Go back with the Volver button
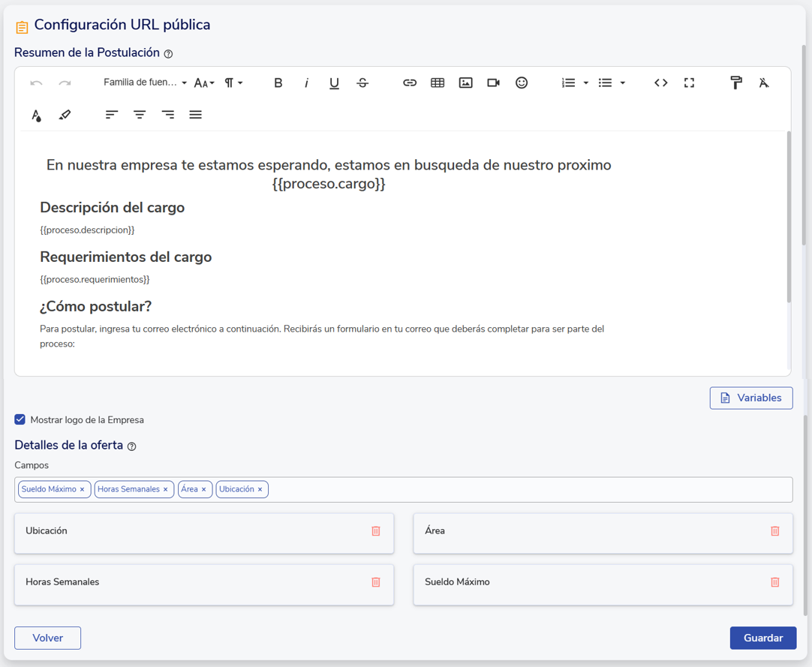Image resolution: width=812 pixels, height=667 pixels. coord(47,638)
